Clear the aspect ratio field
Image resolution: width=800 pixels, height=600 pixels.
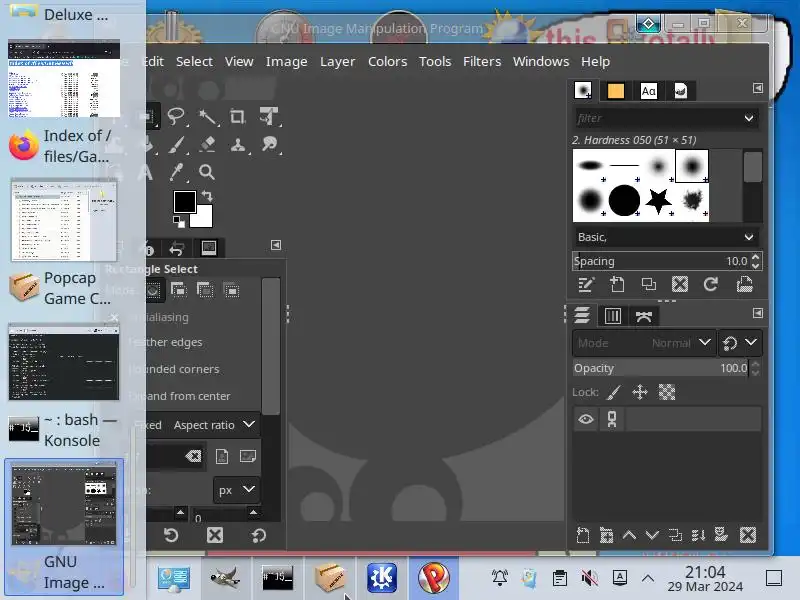point(193,456)
